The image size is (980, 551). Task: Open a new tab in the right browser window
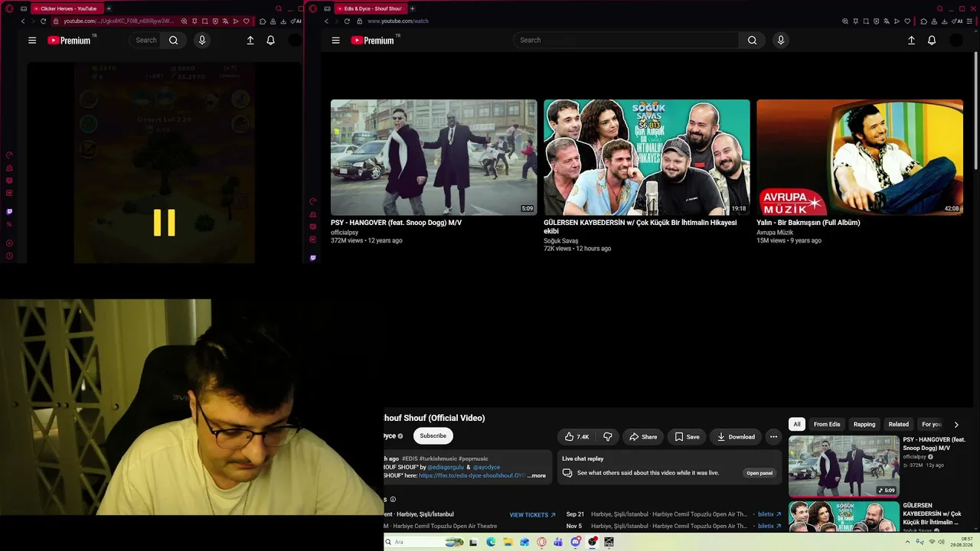click(412, 8)
